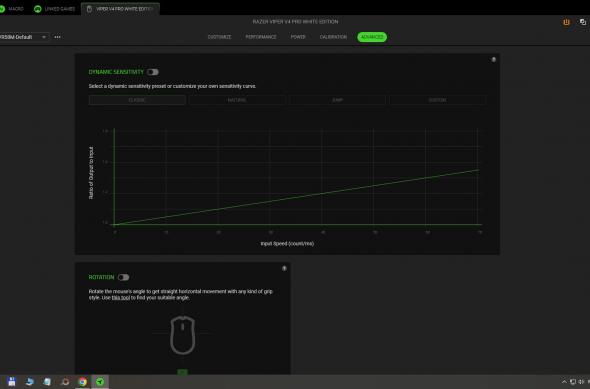Click the mouse rotation illustration
590x389 pixels.
183,335
